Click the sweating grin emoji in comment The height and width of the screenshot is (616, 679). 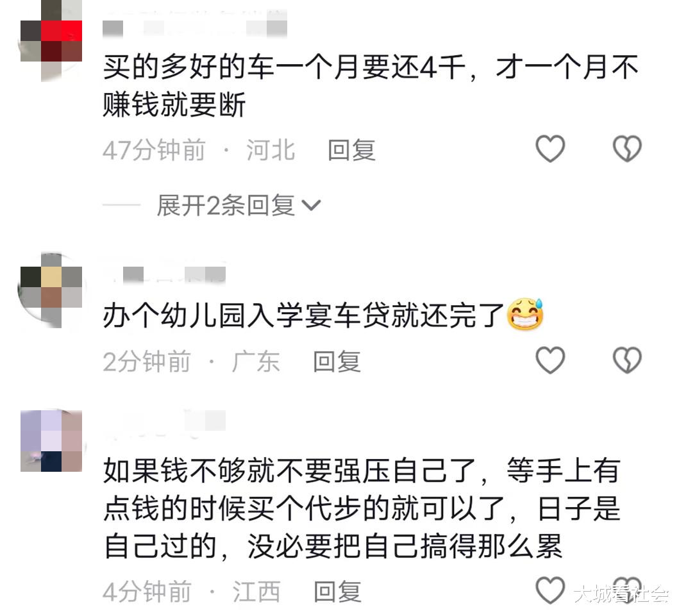[x=525, y=314]
